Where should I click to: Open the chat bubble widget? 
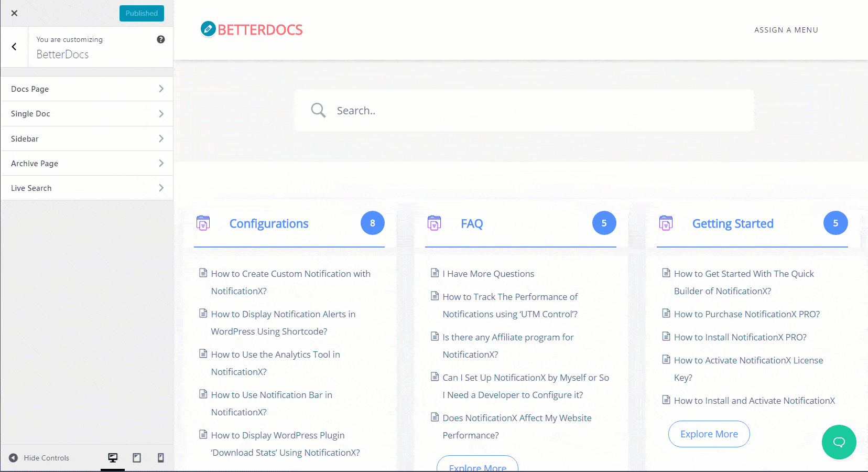point(839,442)
